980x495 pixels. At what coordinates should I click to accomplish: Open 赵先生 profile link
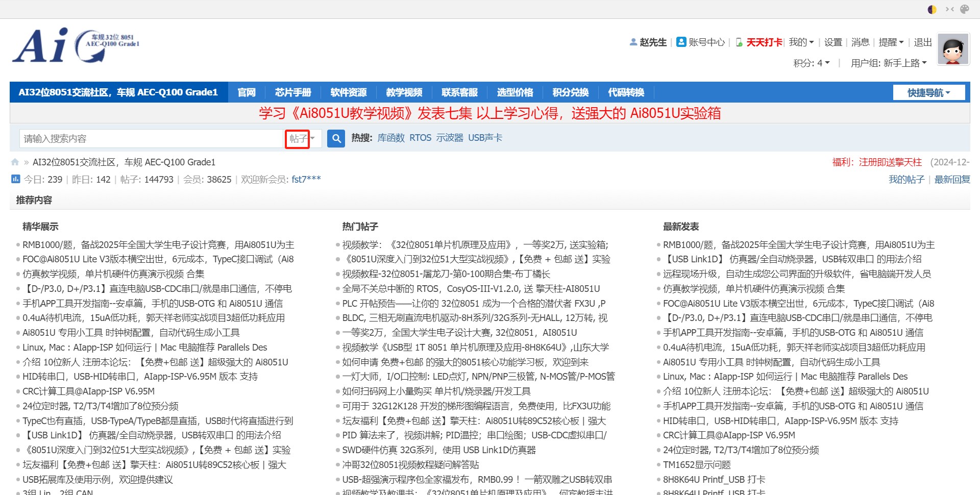point(653,42)
